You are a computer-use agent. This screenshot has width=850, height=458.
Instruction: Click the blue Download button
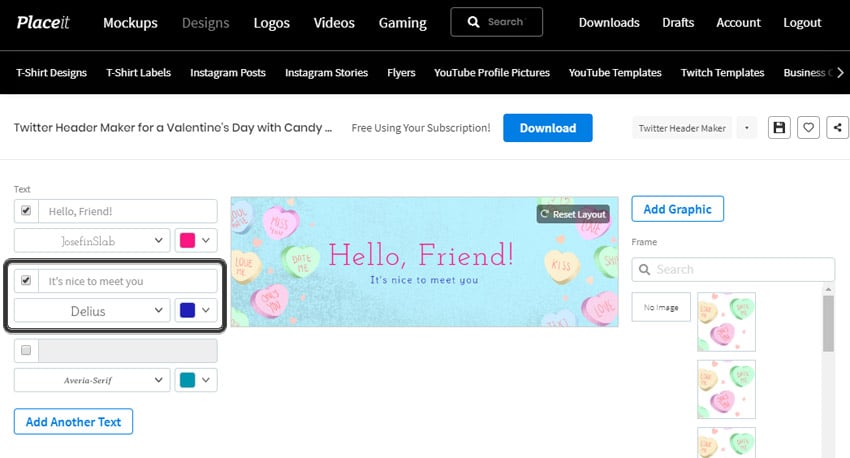[x=548, y=128]
